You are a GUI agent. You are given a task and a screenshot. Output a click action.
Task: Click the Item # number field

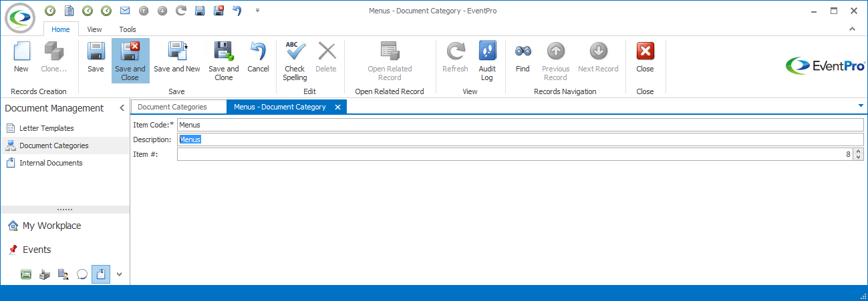pyautogui.click(x=515, y=154)
